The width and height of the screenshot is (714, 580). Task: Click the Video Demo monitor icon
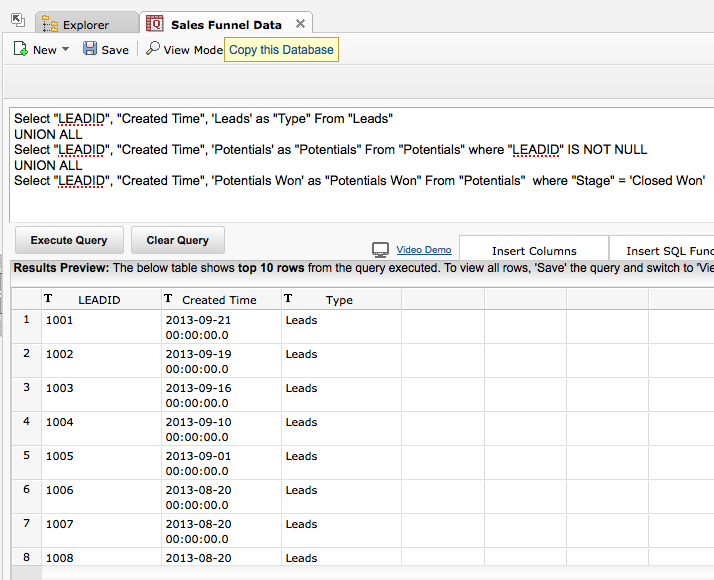tap(380, 250)
